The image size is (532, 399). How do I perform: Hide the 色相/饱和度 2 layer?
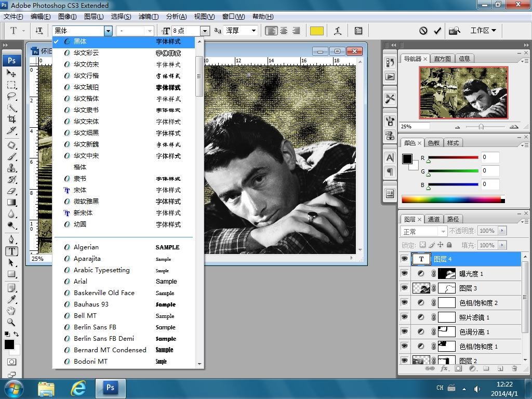tap(404, 302)
